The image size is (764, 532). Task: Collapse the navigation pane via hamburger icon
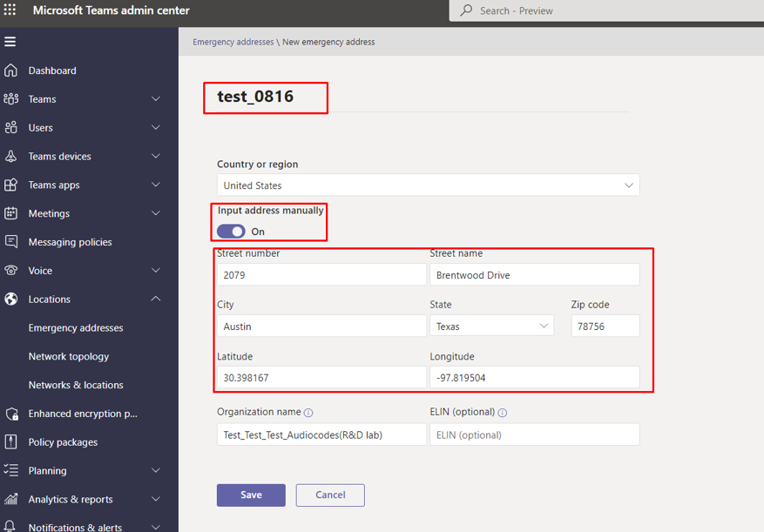coord(10,41)
